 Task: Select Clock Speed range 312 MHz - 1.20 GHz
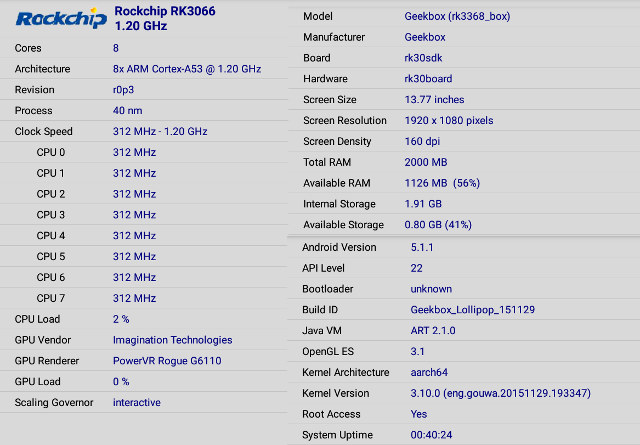point(160,131)
